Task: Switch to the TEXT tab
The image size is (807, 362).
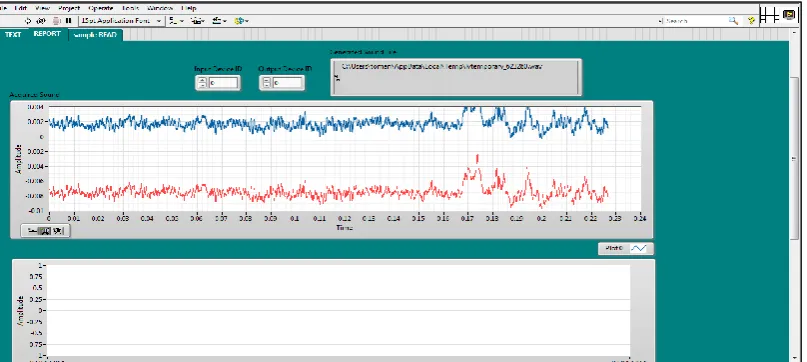Action: pyautogui.click(x=13, y=35)
